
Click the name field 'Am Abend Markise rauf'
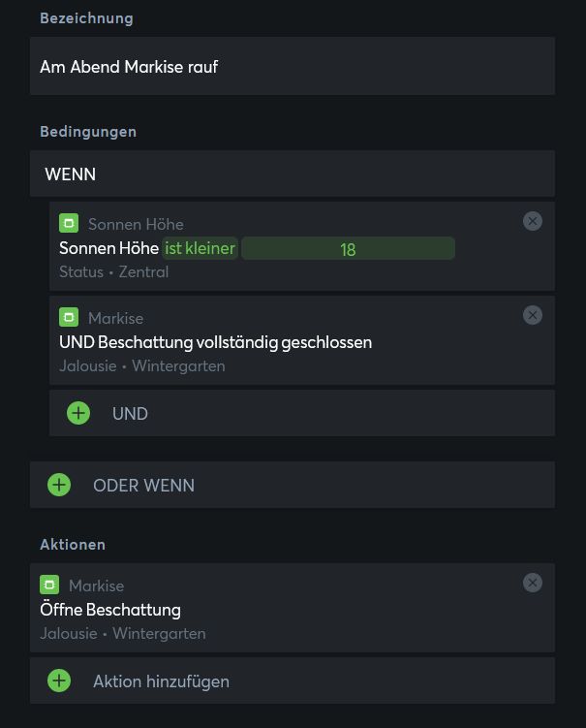(x=292, y=67)
